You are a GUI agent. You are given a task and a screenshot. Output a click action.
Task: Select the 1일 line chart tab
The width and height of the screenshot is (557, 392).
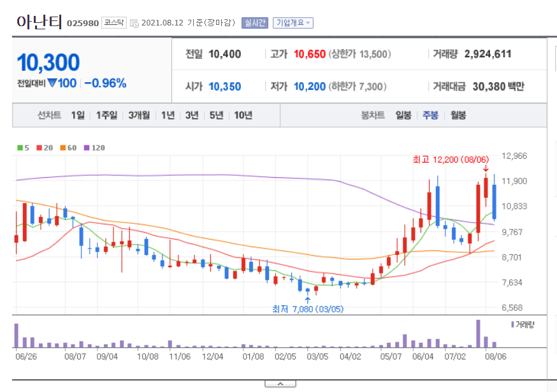pyautogui.click(x=78, y=115)
